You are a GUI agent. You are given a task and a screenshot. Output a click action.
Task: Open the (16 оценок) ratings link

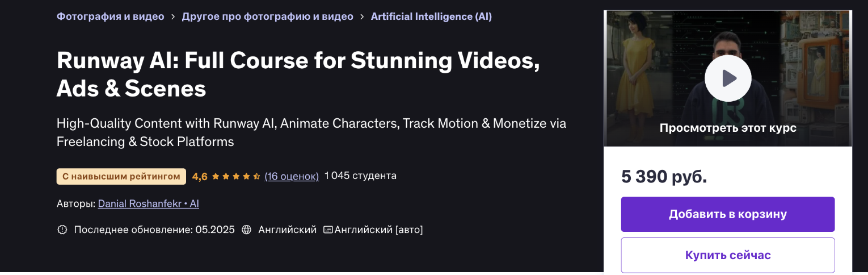click(x=292, y=176)
